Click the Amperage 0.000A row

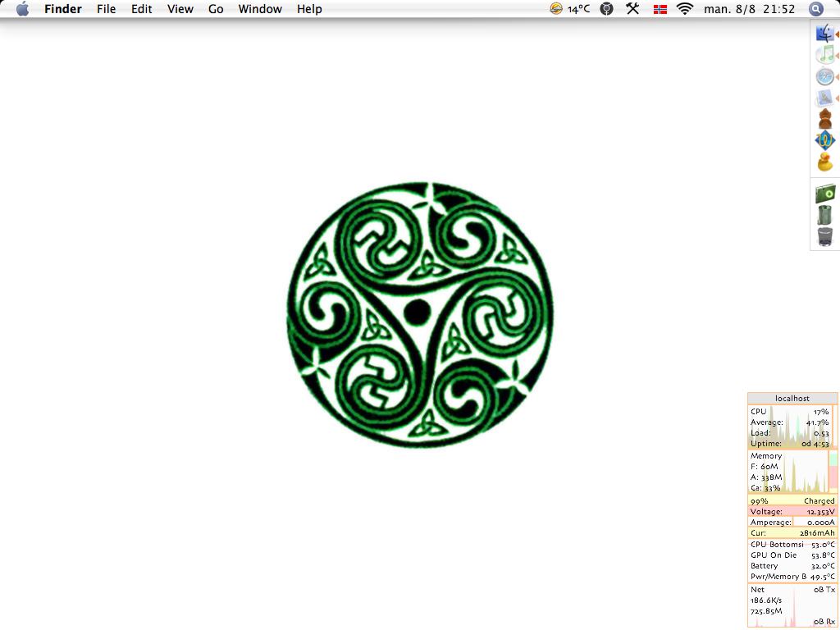[x=792, y=523]
